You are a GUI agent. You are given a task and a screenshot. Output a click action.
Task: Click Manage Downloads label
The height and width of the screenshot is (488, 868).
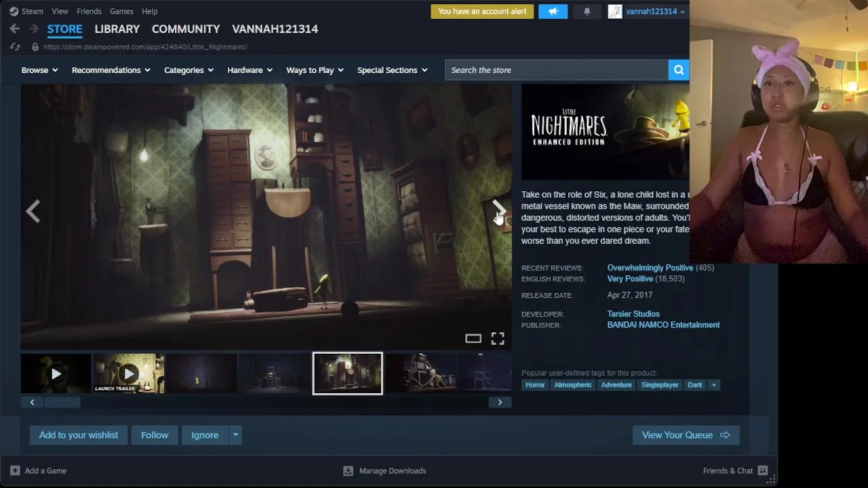click(393, 470)
